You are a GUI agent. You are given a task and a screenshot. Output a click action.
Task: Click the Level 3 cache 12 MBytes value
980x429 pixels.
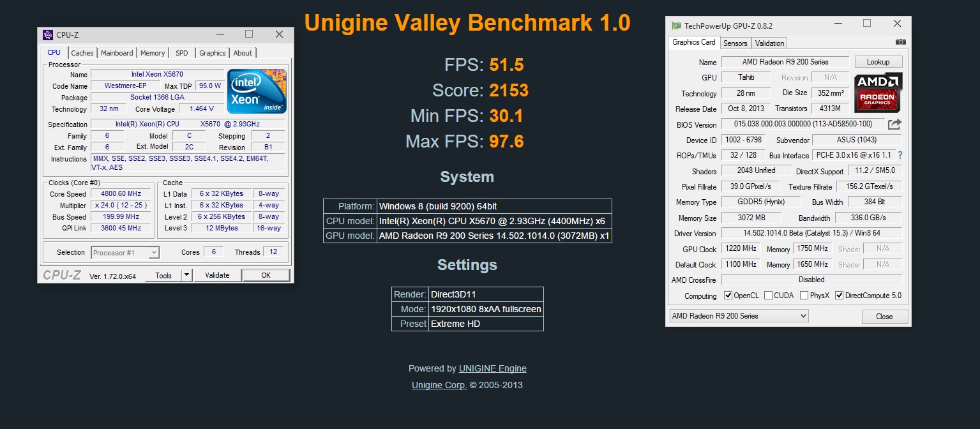(222, 228)
